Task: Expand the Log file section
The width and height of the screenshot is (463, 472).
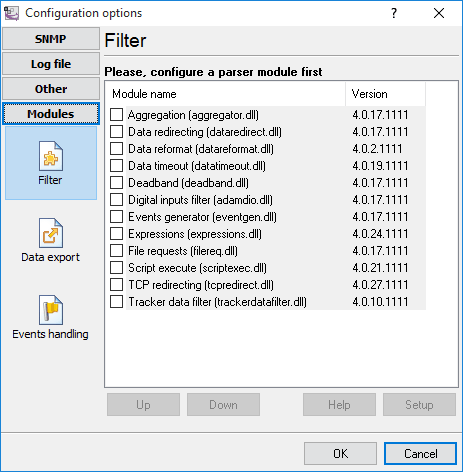Action: coord(51,64)
